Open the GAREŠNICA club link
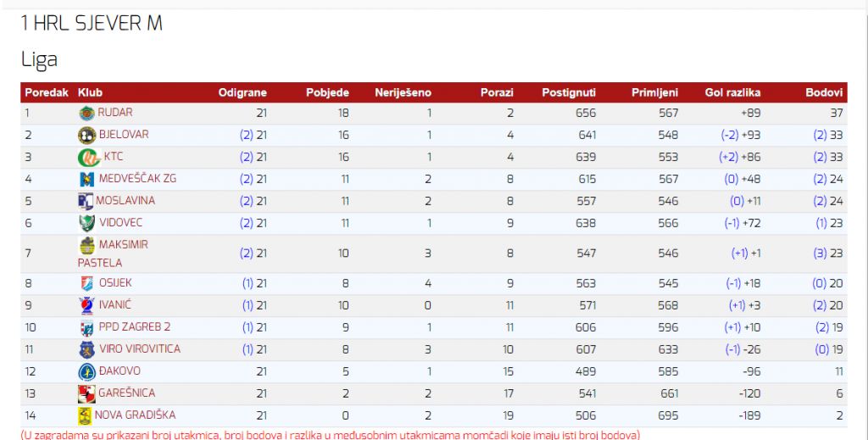Viewport: 868px width, 440px height. pos(127,393)
